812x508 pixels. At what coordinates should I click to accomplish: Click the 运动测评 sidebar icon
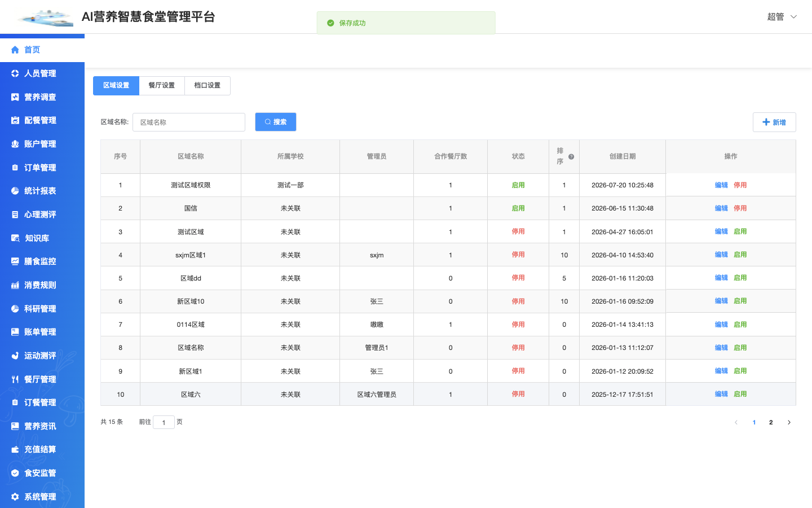coord(15,356)
